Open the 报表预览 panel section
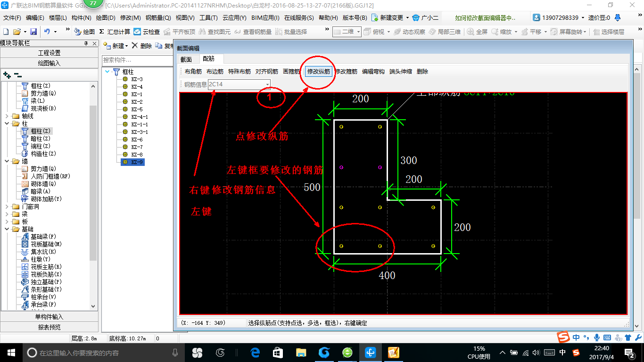The height and width of the screenshot is (362, 644). [x=50, y=327]
